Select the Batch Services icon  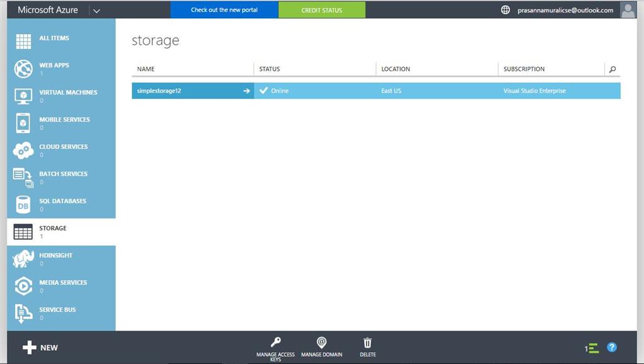point(23,178)
